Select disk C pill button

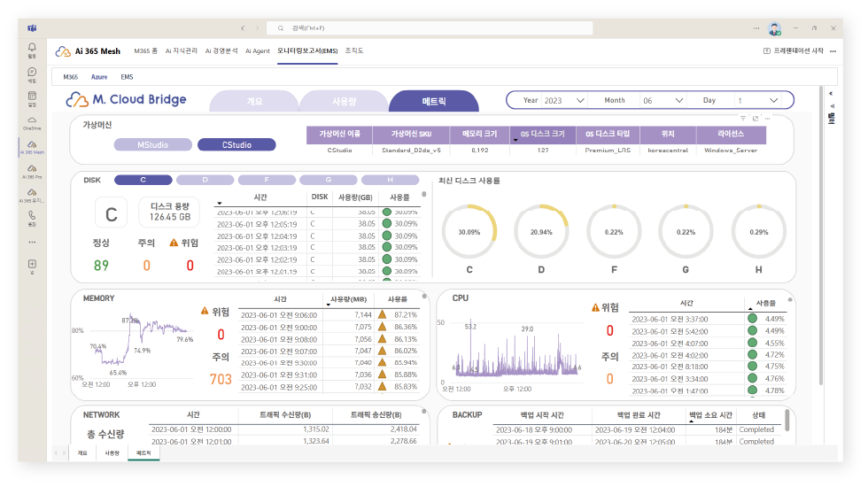143,180
